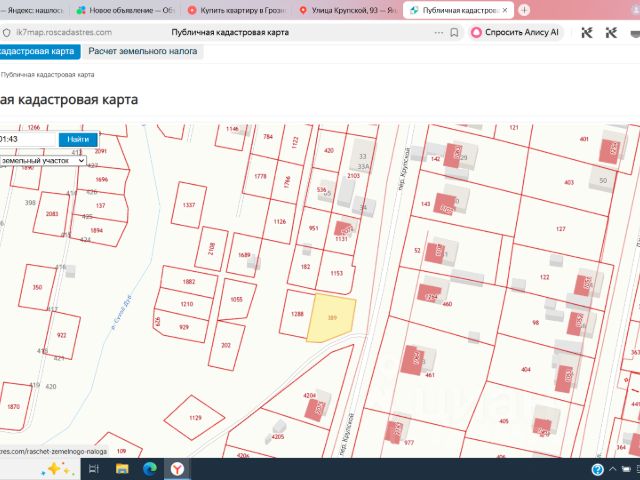Select parcel 2083 on the map

(x=52, y=214)
